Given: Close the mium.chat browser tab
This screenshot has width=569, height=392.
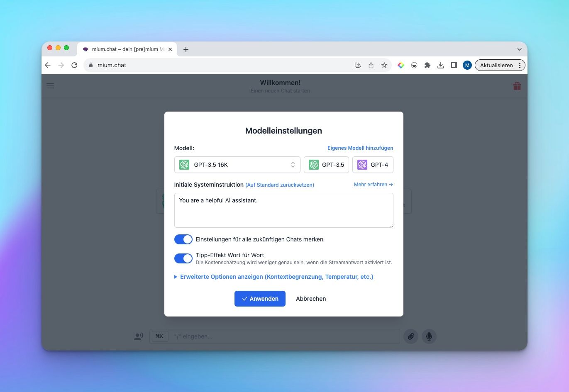Looking at the screenshot, I should point(170,49).
